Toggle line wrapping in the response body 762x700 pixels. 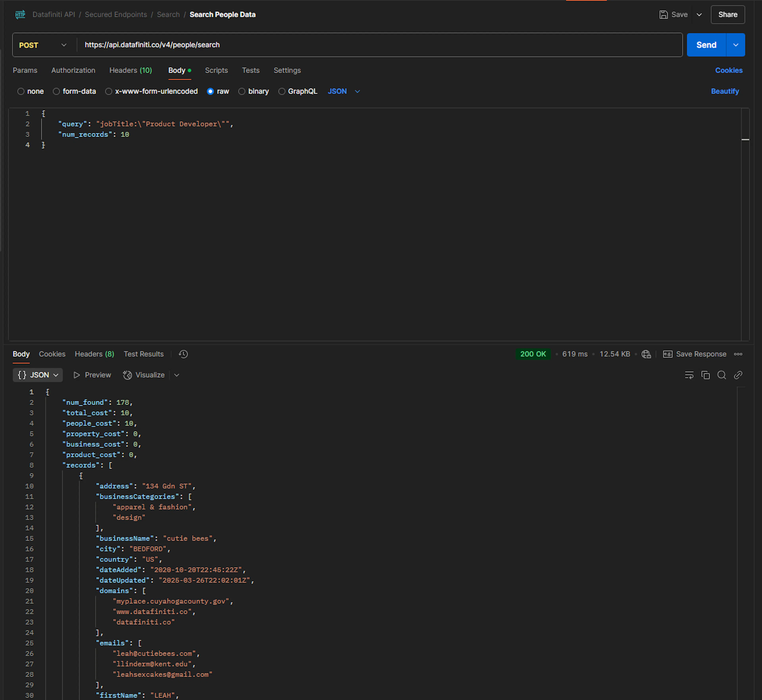click(689, 375)
